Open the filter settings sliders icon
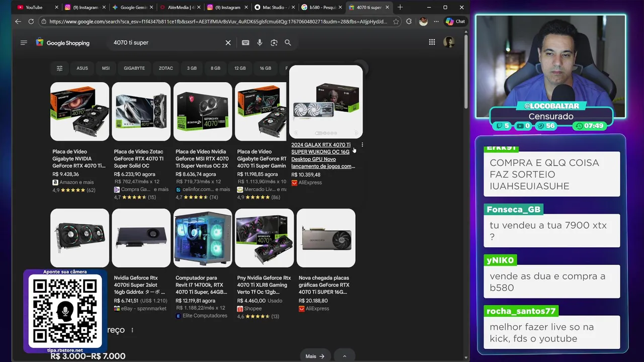 (59, 68)
